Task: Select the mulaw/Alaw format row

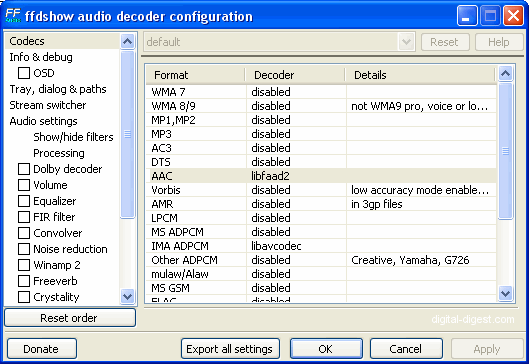Action: [321, 274]
